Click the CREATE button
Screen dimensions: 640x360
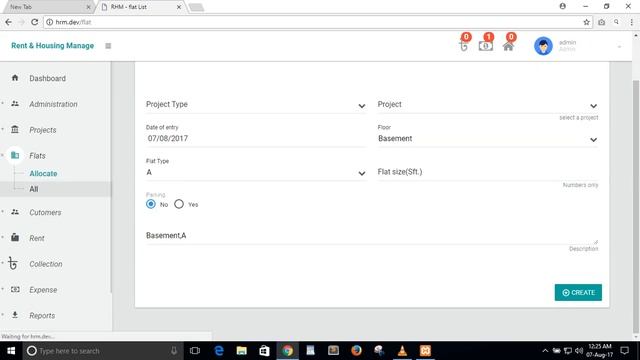pyautogui.click(x=578, y=292)
